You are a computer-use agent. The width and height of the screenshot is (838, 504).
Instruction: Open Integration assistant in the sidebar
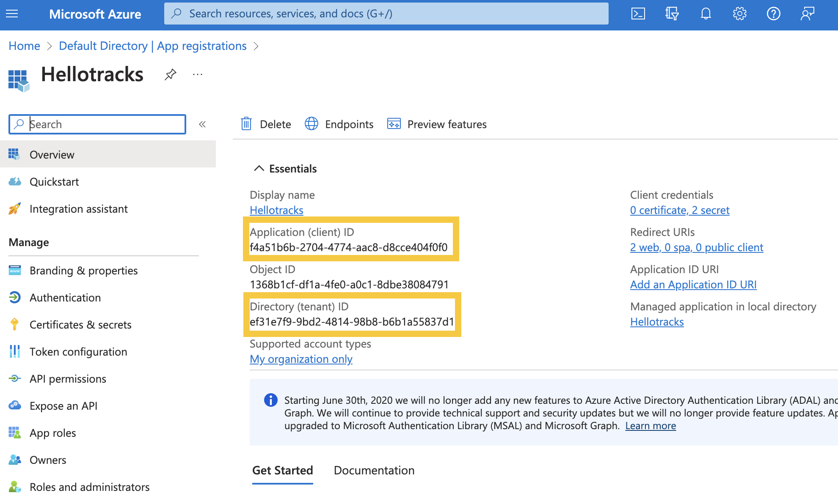coord(79,209)
